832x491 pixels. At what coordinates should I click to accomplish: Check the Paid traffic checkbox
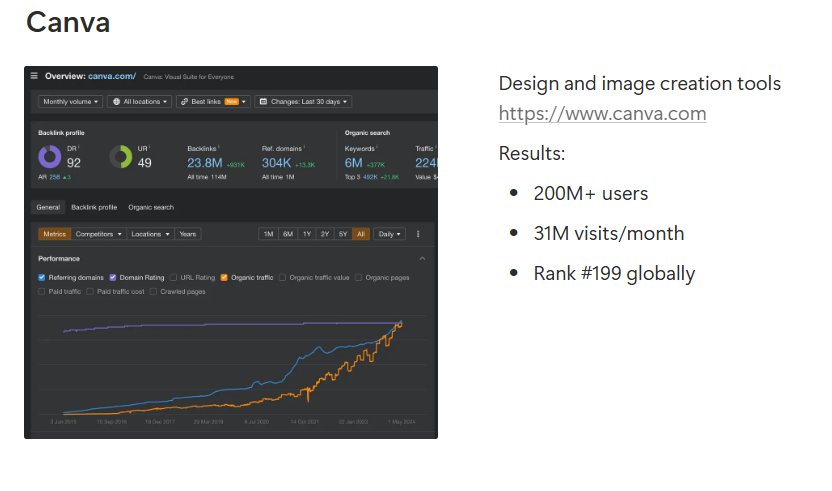pos(42,291)
